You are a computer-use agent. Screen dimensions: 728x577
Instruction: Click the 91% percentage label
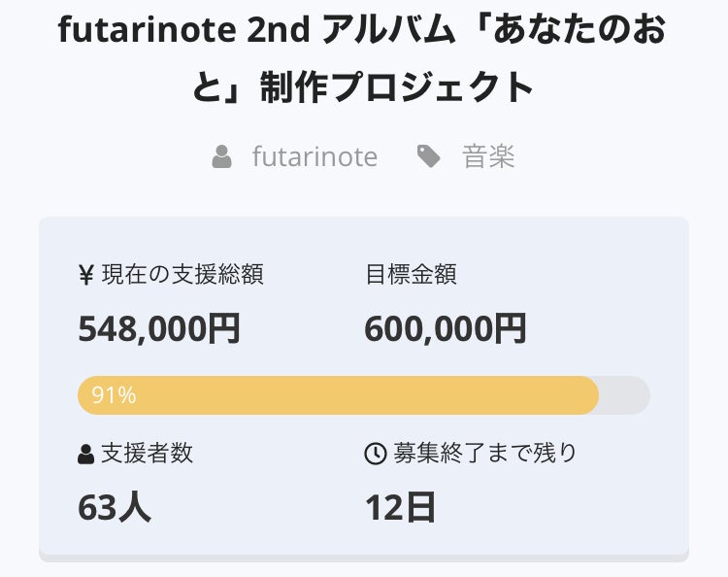click(114, 395)
